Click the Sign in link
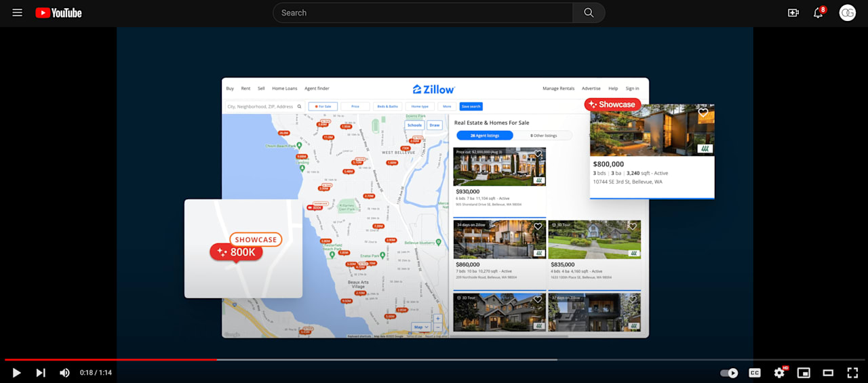This screenshot has height=383, width=868. [632, 88]
